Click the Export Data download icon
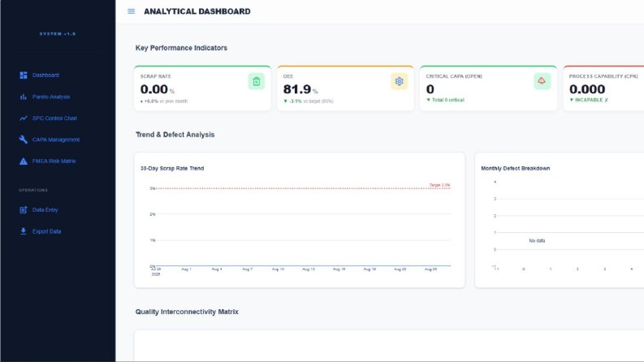This screenshot has width=644, height=362. point(24,231)
